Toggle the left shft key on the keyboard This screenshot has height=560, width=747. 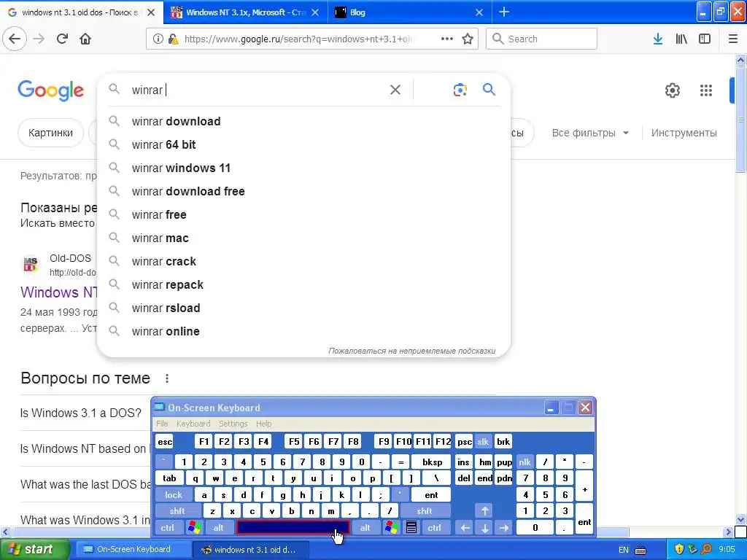177,511
